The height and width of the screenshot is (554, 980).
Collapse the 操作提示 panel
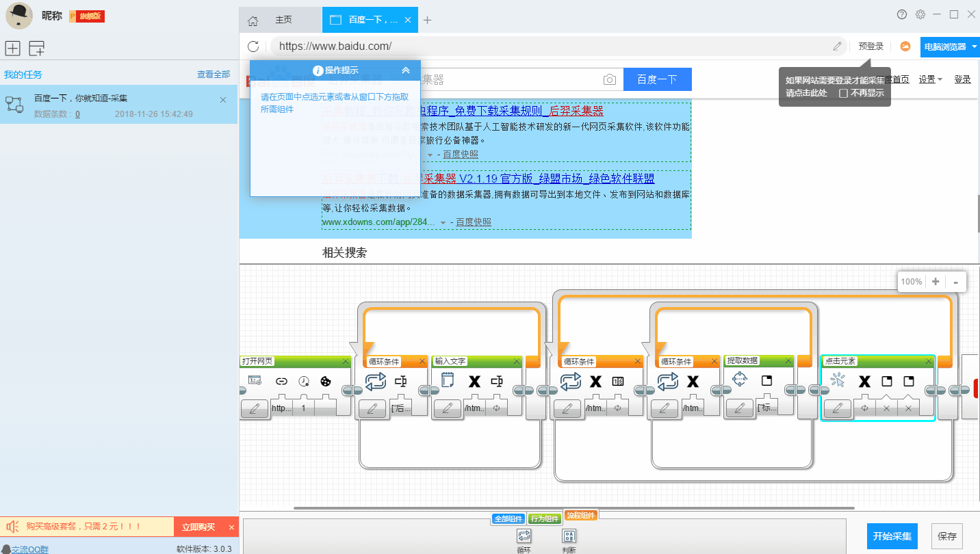point(406,70)
